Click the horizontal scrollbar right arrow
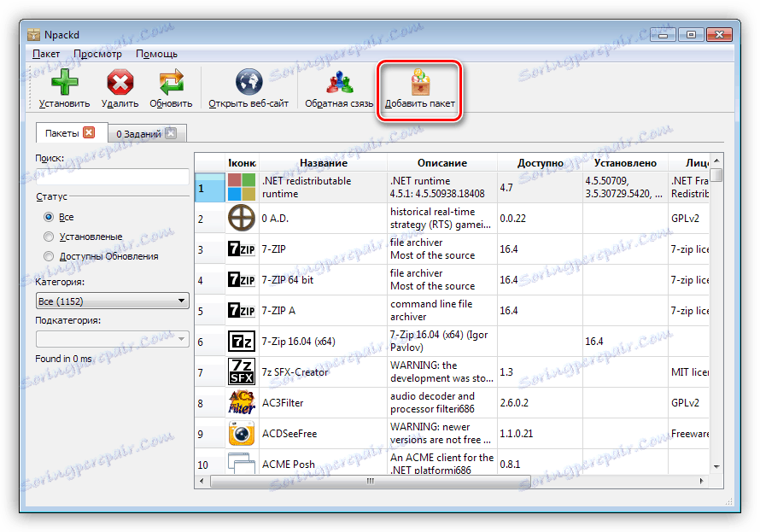 [701, 481]
